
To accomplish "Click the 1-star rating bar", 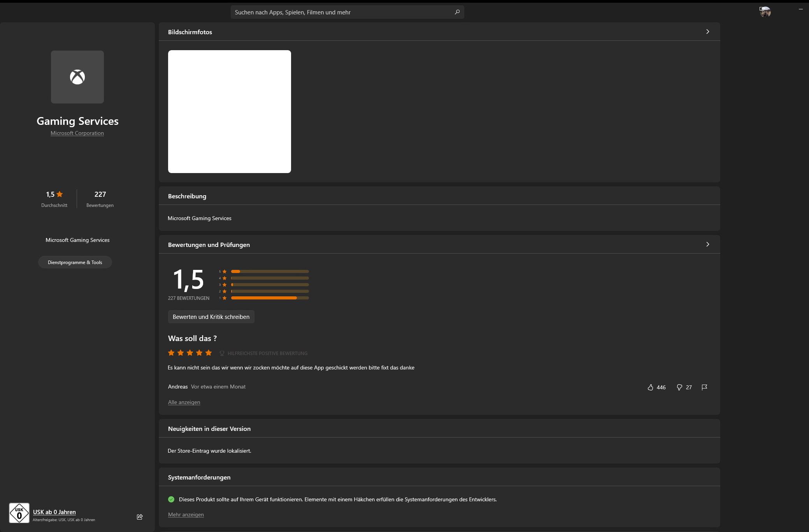I will pyautogui.click(x=270, y=298).
